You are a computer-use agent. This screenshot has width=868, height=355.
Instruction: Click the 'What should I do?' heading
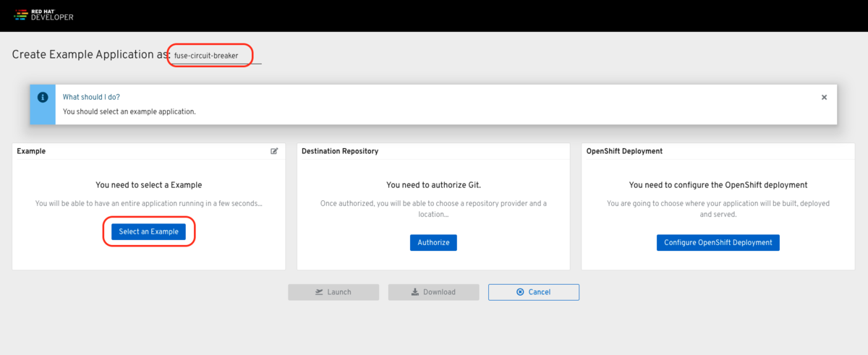92,97
